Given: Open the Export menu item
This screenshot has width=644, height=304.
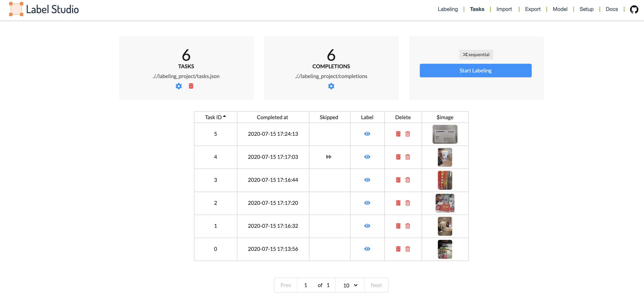Looking at the screenshot, I should click(532, 9).
